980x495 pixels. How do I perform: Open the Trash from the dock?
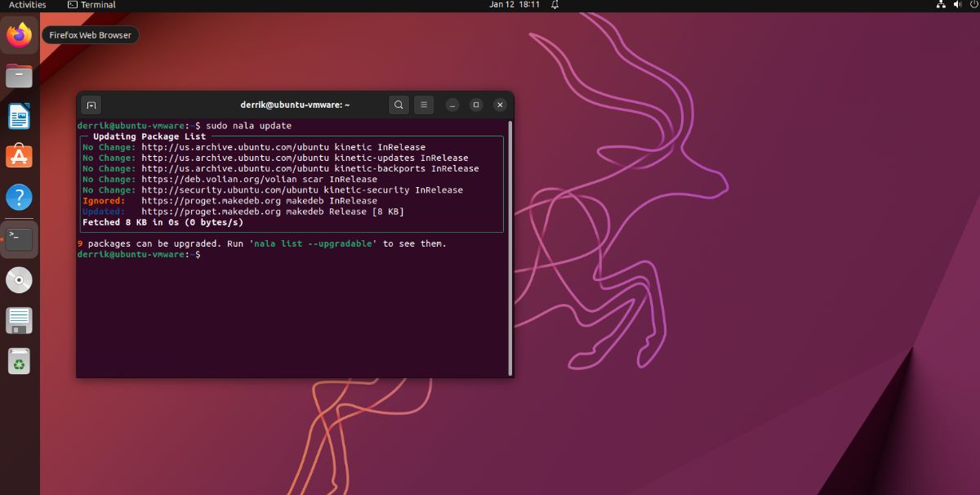tap(20, 360)
